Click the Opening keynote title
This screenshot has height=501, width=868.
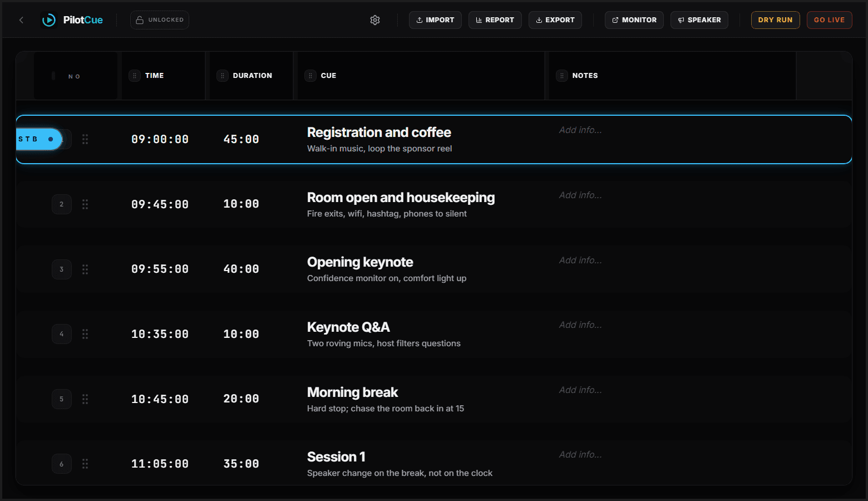[360, 262]
